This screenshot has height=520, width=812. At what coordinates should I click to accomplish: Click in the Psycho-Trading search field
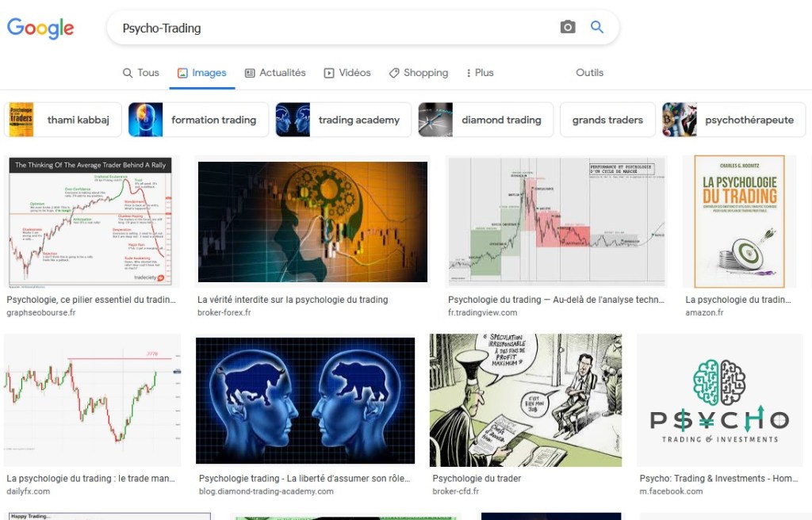[x=336, y=28]
